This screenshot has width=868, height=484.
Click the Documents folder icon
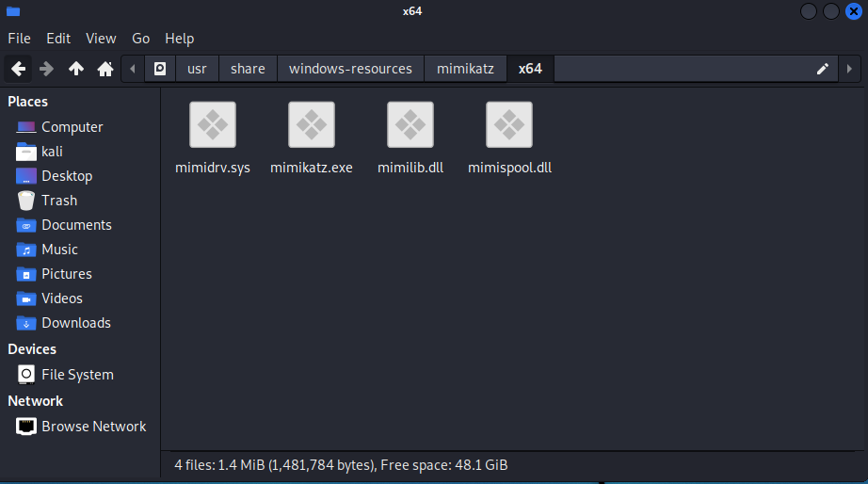26,225
